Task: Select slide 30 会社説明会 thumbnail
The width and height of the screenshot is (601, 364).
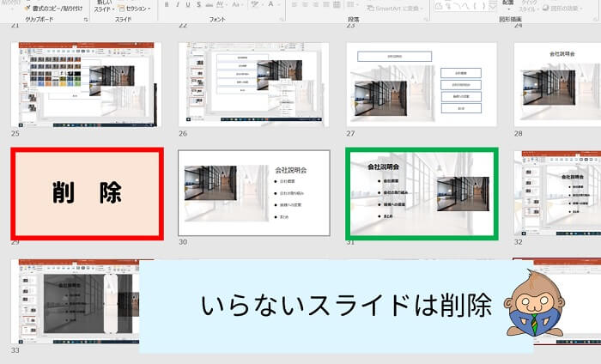Action: (x=254, y=193)
